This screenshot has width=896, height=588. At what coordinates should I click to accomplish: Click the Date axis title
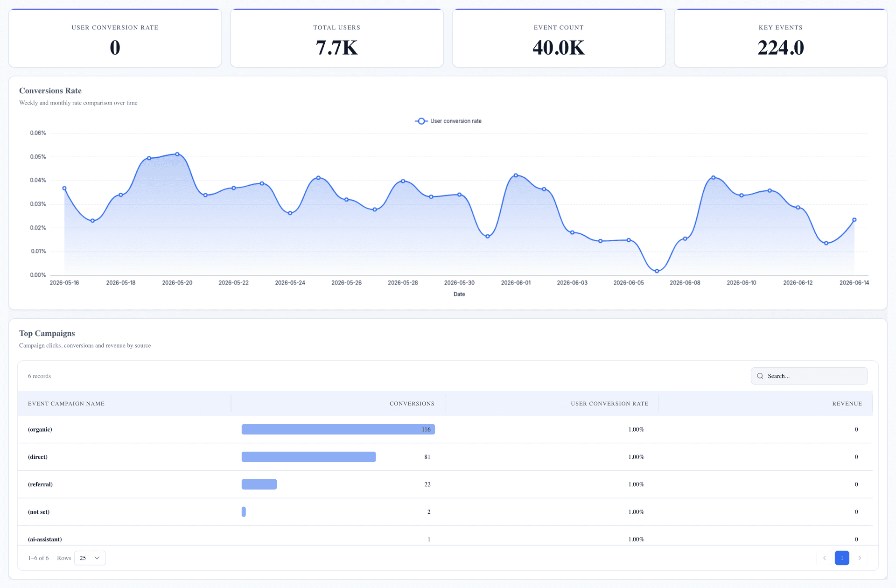click(x=459, y=294)
